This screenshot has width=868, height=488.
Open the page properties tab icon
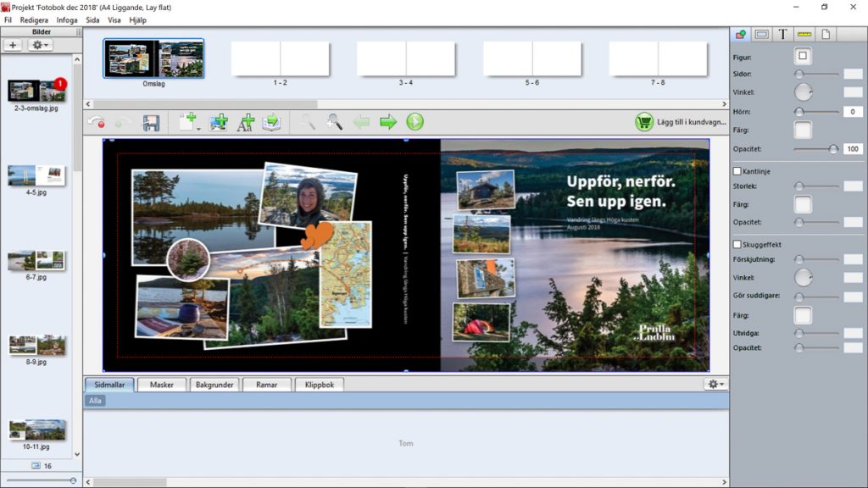click(x=826, y=35)
